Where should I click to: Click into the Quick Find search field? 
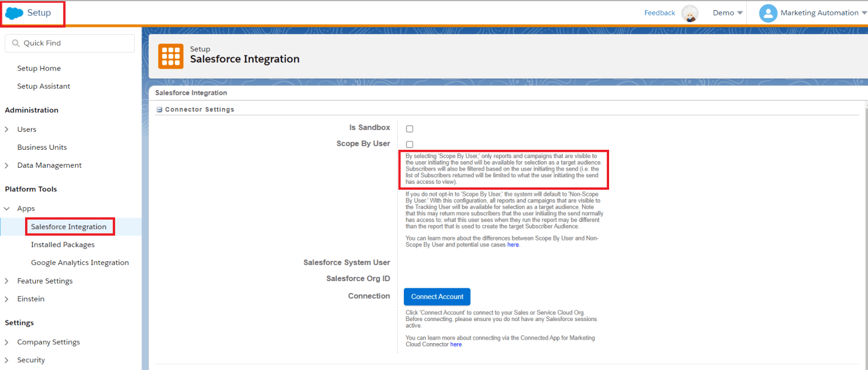(75, 44)
